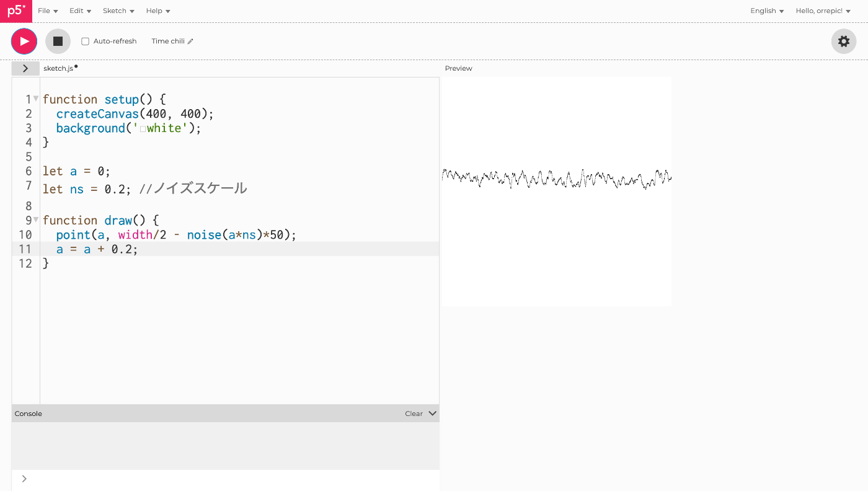Screen dimensions: 868x491
Task: Fold the draw function at line 9
Action: [36, 219]
